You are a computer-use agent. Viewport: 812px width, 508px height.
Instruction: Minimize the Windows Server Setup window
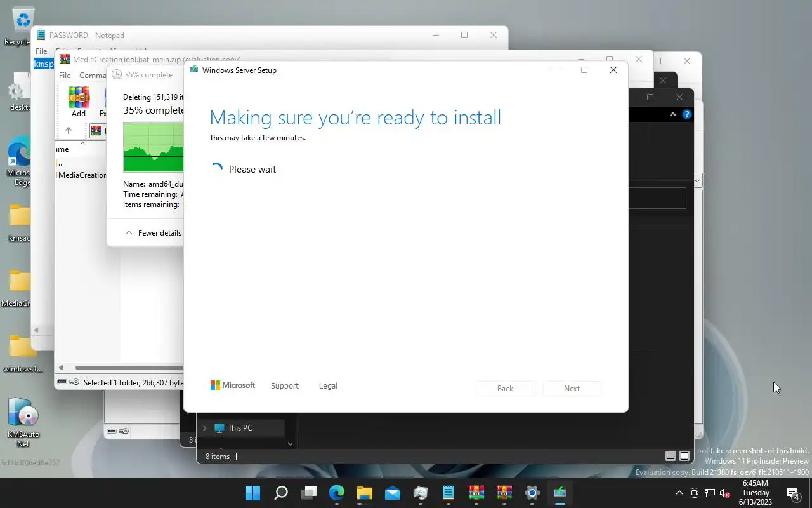tap(556, 70)
